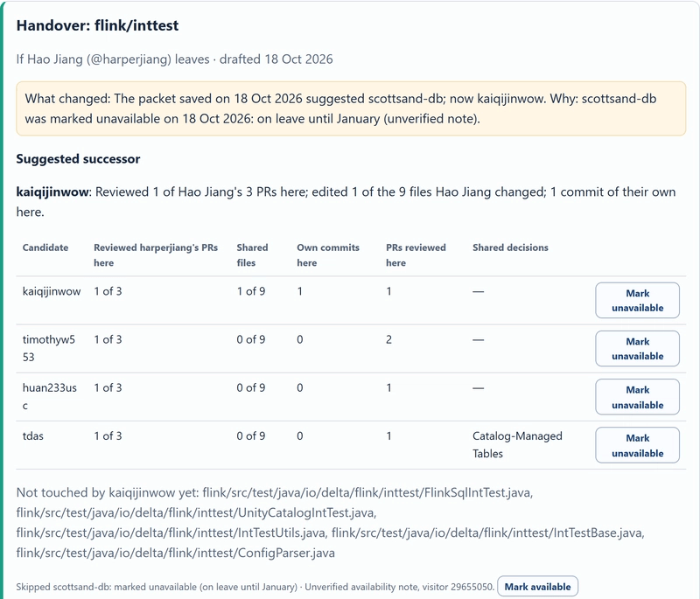700x599 pixels.
Task: Select candidate name kaiqijinwow in table
Action: [52, 291]
